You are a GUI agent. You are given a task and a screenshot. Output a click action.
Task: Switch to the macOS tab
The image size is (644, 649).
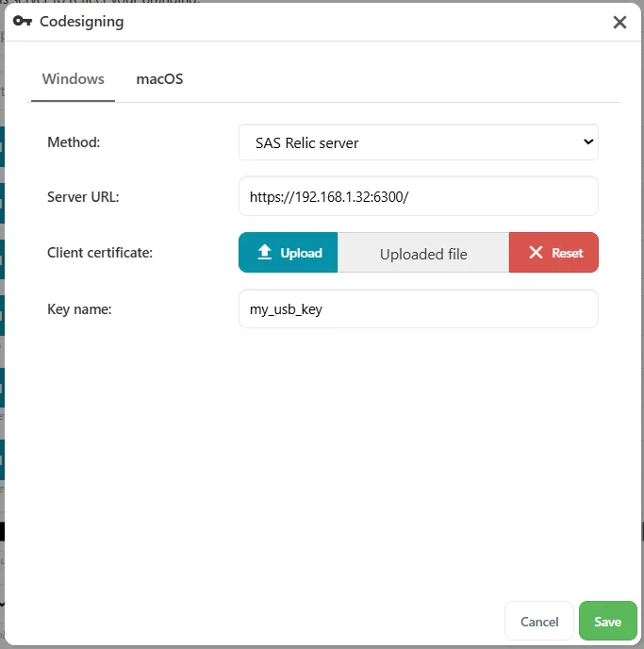(159, 79)
